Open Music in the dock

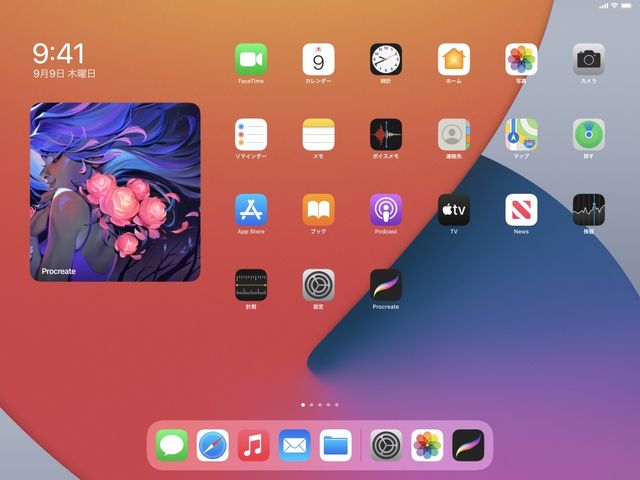click(253, 445)
